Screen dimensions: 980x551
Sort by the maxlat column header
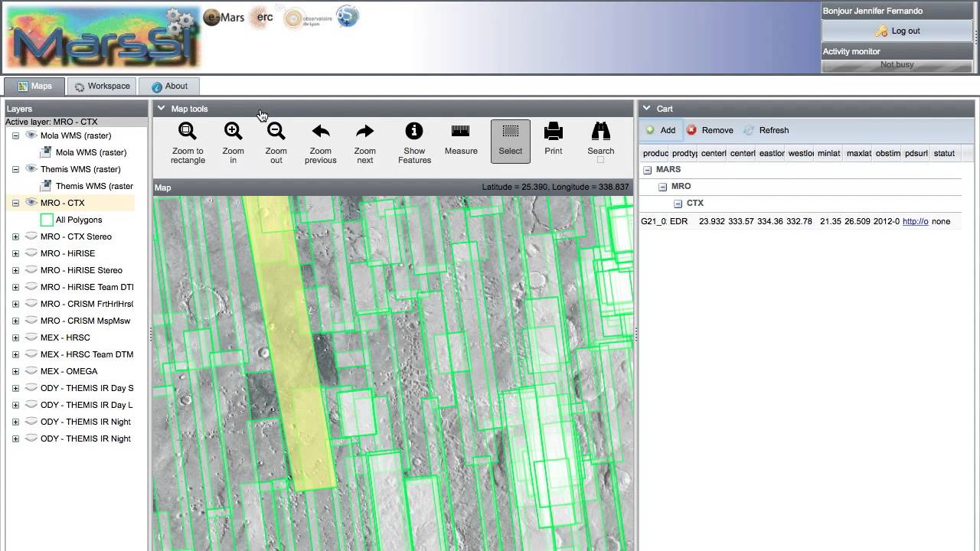click(858, 153)
